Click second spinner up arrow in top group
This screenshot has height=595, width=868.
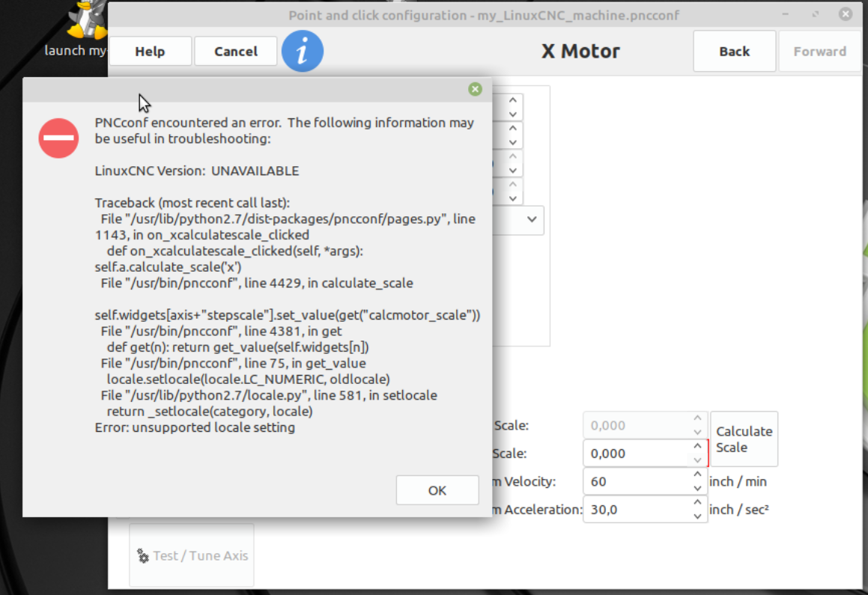point(512,128)
